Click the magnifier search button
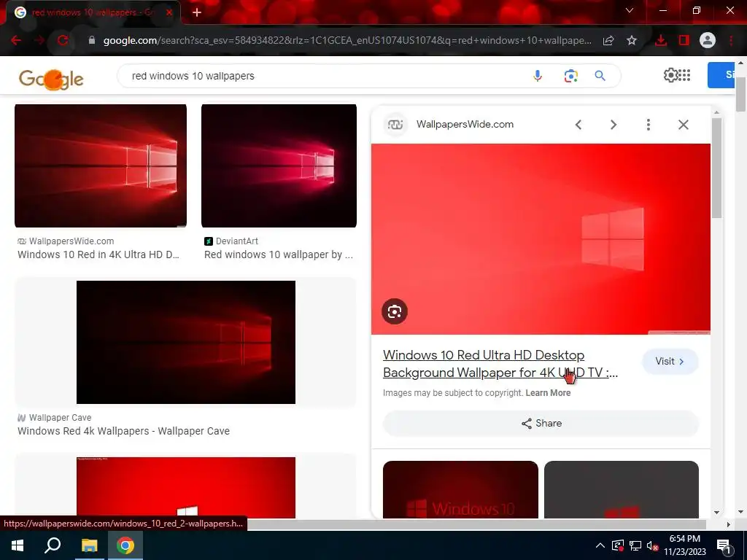The image size is (747, 560). [x=600, y=76]
